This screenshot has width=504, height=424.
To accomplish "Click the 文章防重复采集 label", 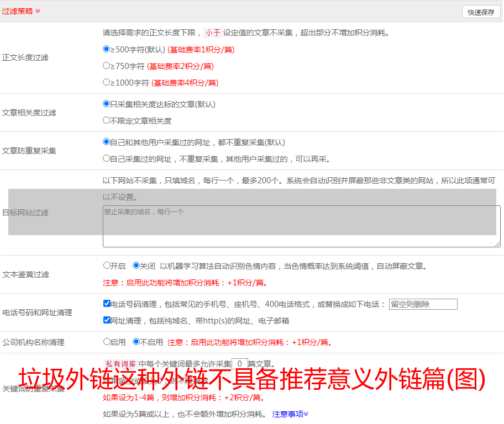I will (29, 151).
